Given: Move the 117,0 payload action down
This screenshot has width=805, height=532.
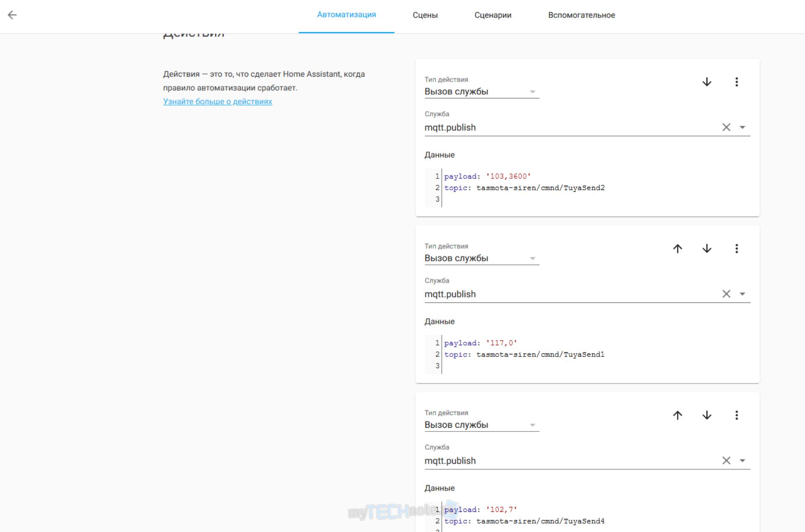Looking at the screenshot, I should 707,248.
